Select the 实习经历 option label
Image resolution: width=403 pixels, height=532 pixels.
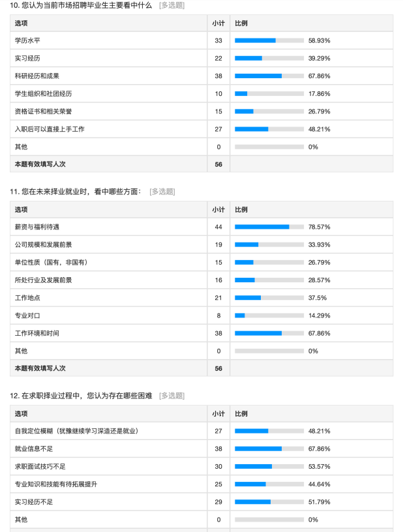click(x=27, y=58)
